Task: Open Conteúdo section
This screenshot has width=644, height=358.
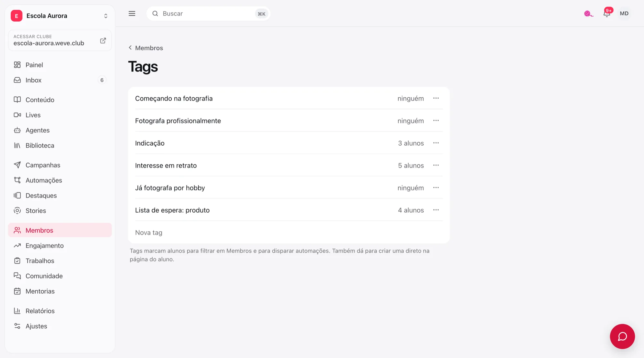Action: 60,100
